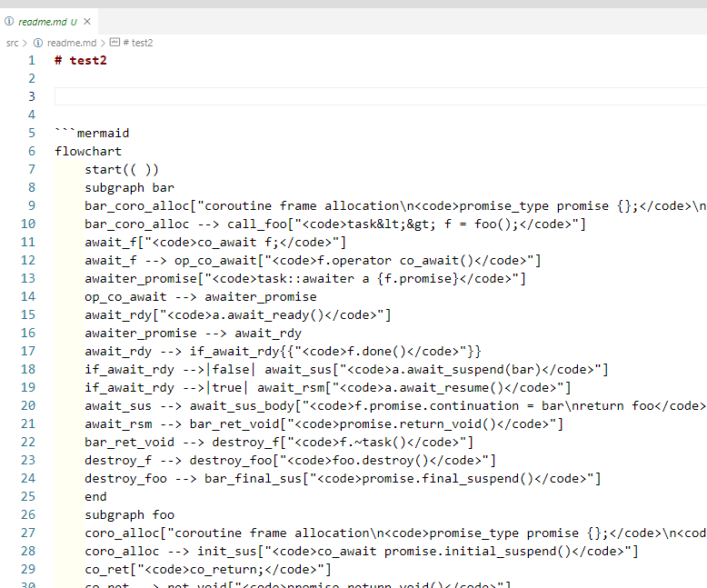The width and height of the screenshot is (707, 588).
Task: Click the info icon on readme.md tab
Action: [x=9, y=21]
